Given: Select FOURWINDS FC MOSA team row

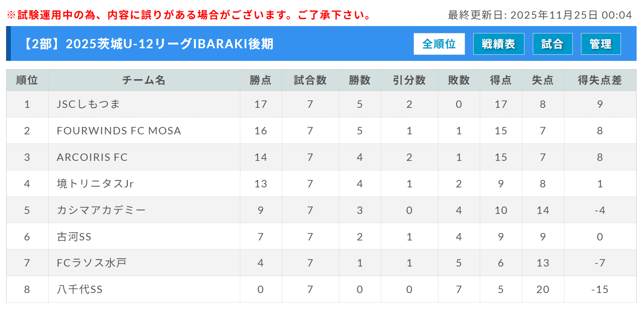Looking at the screenshot, I should [119, 131].
